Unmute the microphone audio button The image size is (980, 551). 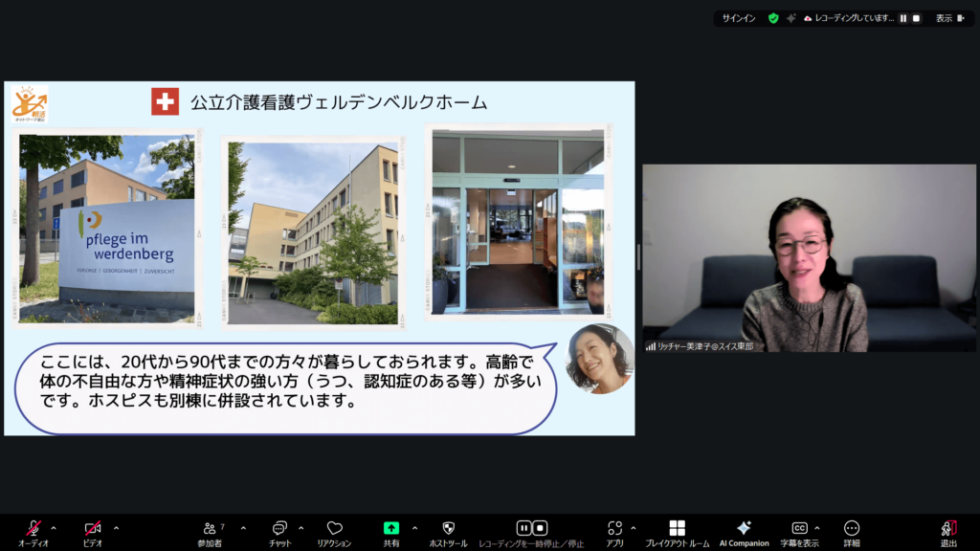(33, 528)
